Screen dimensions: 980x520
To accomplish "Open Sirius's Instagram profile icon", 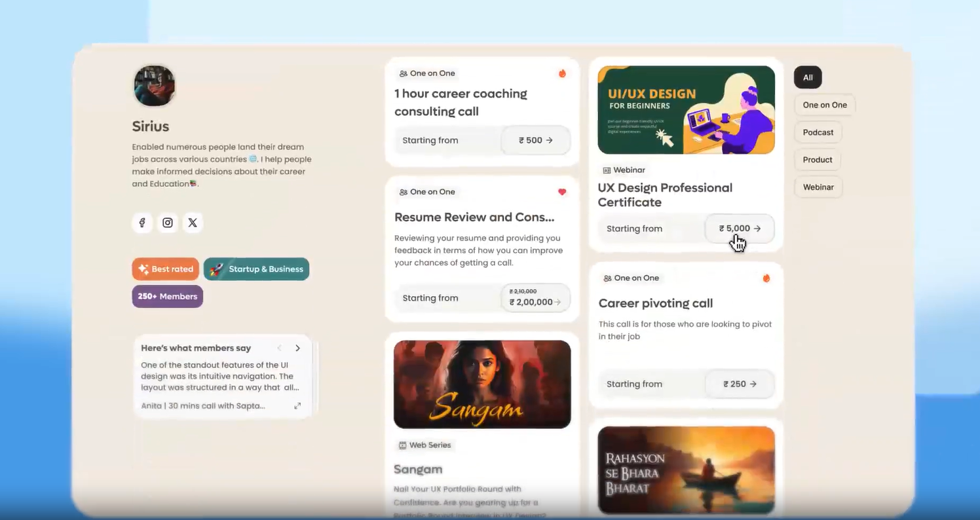I will point(168,223).
